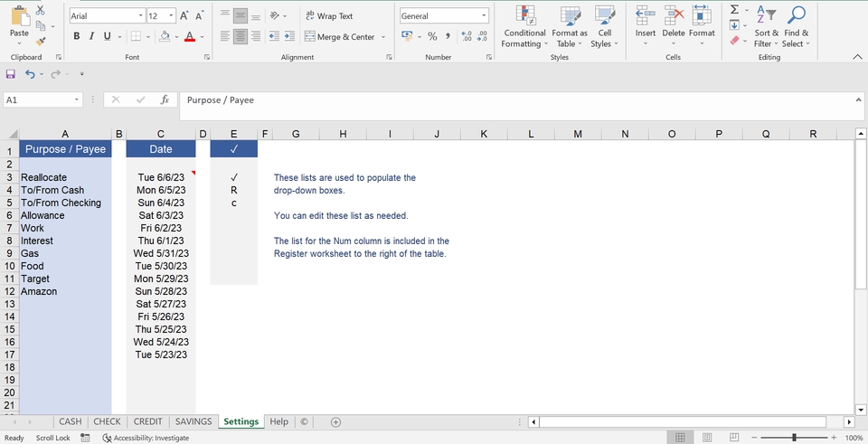
Task: Open the fill color dropdown arrow
Action: (176, 37)
